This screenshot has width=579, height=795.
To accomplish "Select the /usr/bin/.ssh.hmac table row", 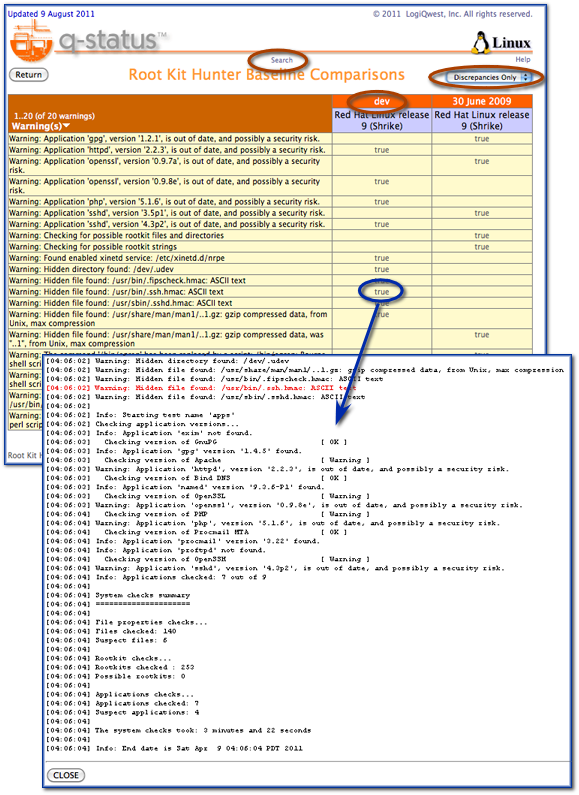I will pyautogui.click(x=270, y=292).
